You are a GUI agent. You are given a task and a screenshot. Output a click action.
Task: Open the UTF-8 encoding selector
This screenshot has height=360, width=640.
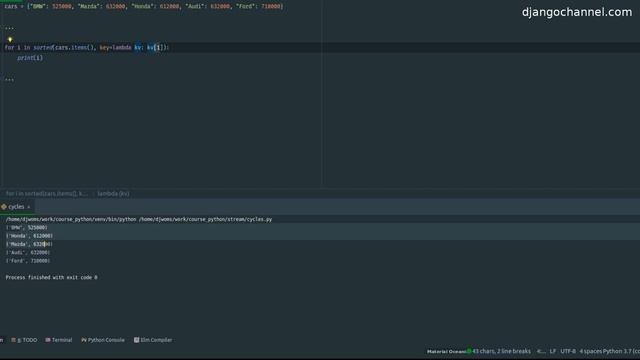(568, 351)
